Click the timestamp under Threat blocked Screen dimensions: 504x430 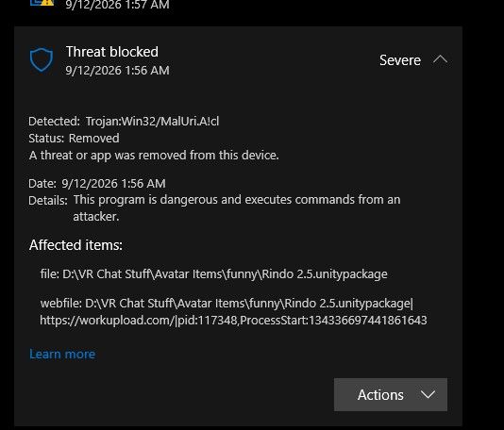coord(117,71)
